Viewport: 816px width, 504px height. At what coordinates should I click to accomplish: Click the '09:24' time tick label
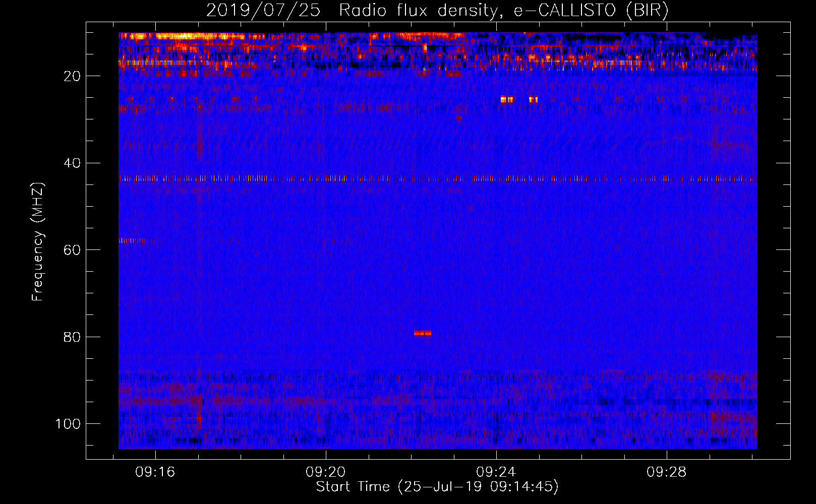[x=496, y=472]
